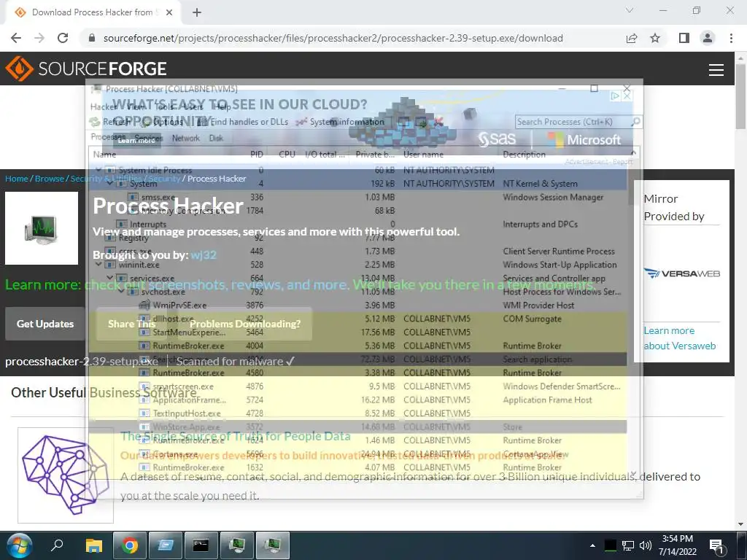Open the Hacker menu in Process Hacker
Viewport: 747px width, 560px height.
[103, 106]
